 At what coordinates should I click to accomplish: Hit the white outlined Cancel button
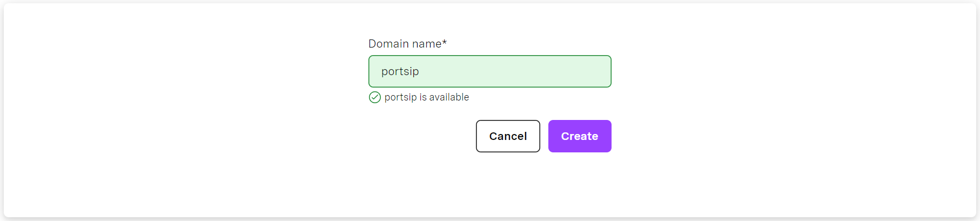507,136
